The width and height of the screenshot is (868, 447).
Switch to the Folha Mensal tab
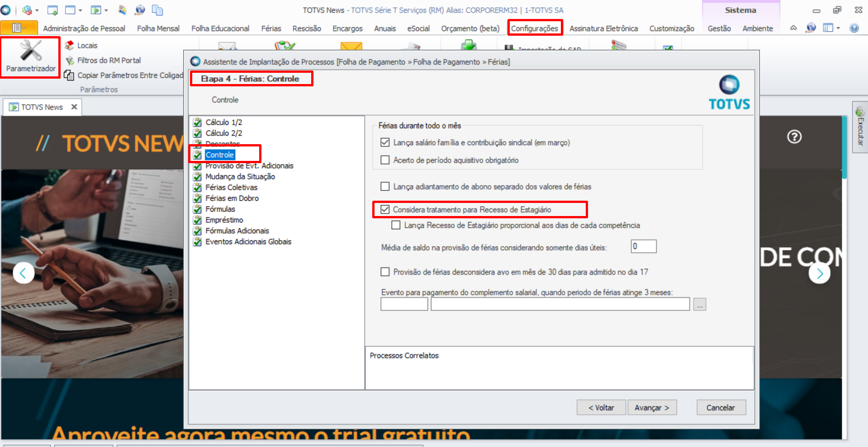(158, 28)
